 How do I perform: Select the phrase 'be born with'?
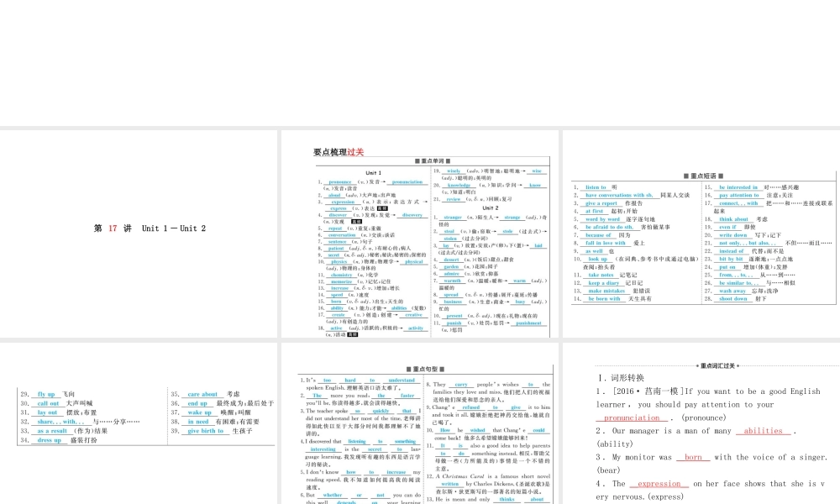[x=604, y=299]
